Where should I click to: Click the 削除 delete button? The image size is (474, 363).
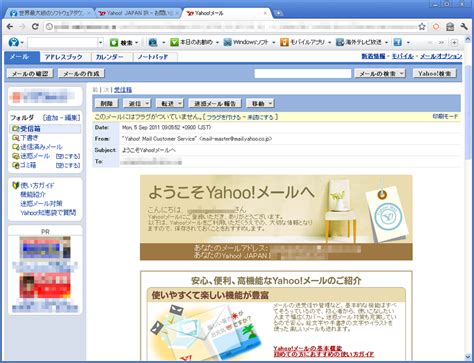click(106, 103)
